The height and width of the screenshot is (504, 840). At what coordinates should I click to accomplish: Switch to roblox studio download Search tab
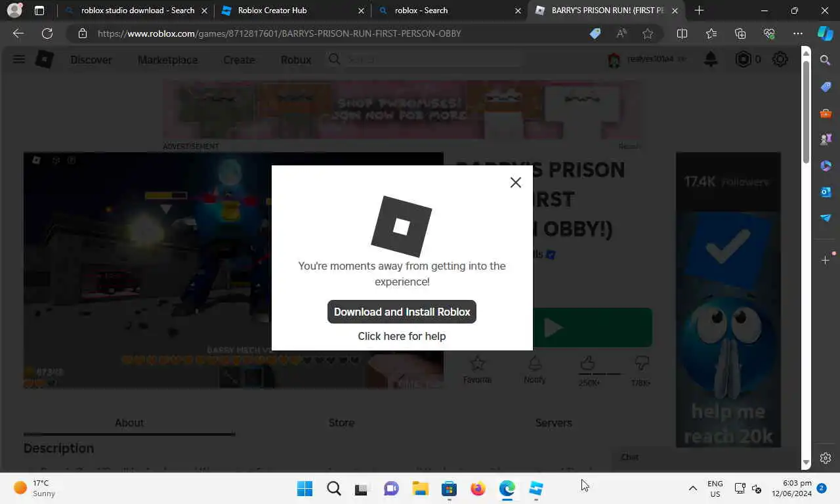[x=136, y=10]
